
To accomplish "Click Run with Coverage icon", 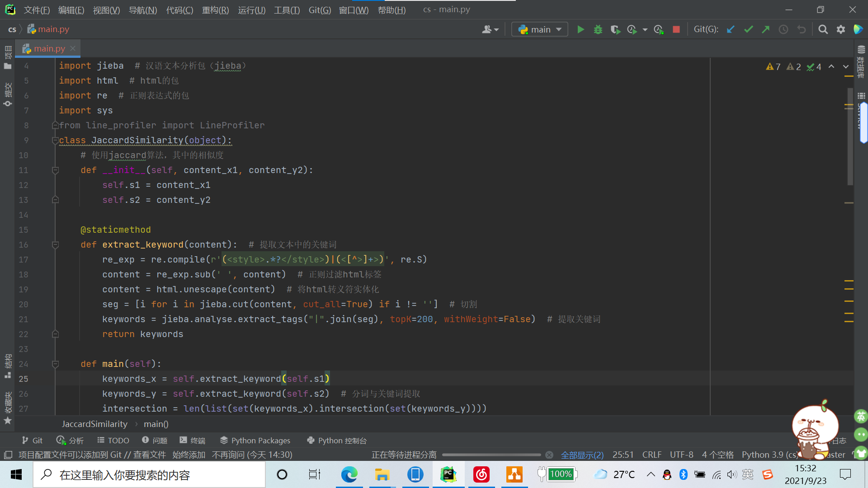I will click(x=615, y=29).
